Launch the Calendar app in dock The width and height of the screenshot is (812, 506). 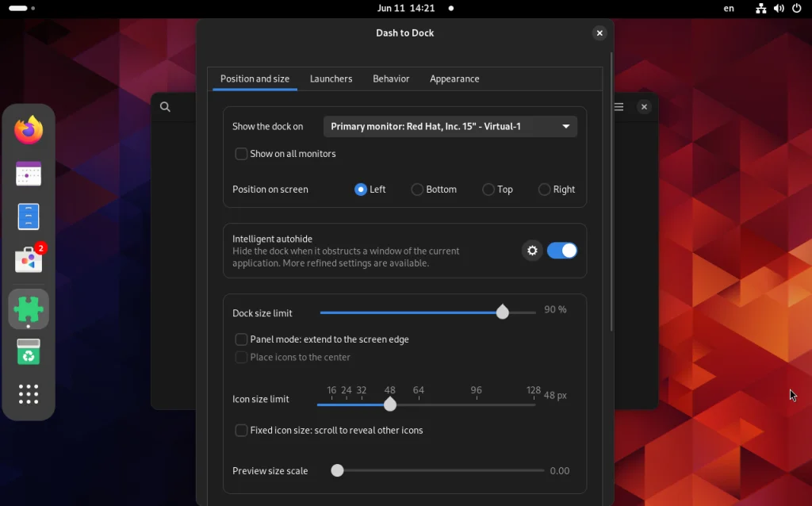[x=29, y=173]
